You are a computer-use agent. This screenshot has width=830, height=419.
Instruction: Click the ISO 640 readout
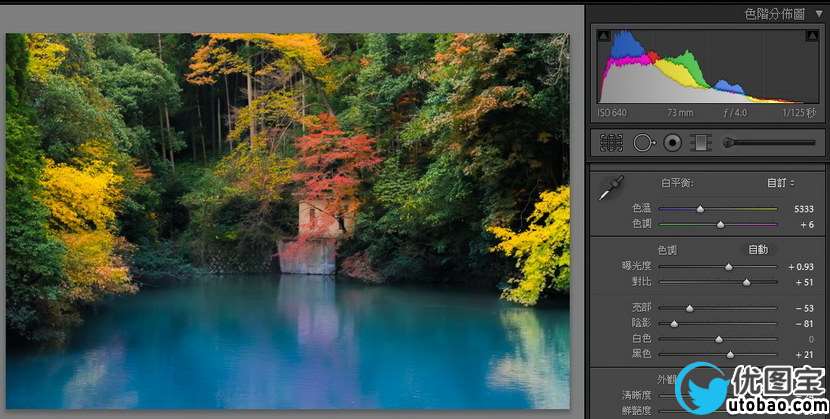[612, 113]
